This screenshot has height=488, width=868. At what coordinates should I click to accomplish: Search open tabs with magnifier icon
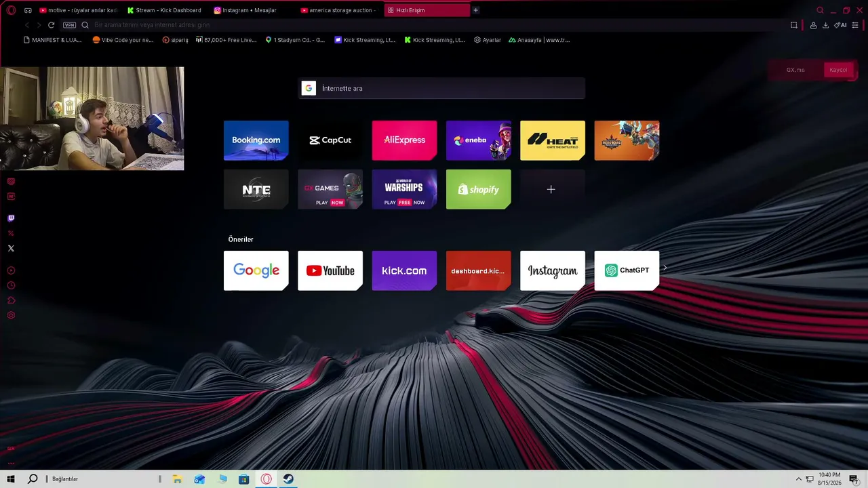coord(820,10)
